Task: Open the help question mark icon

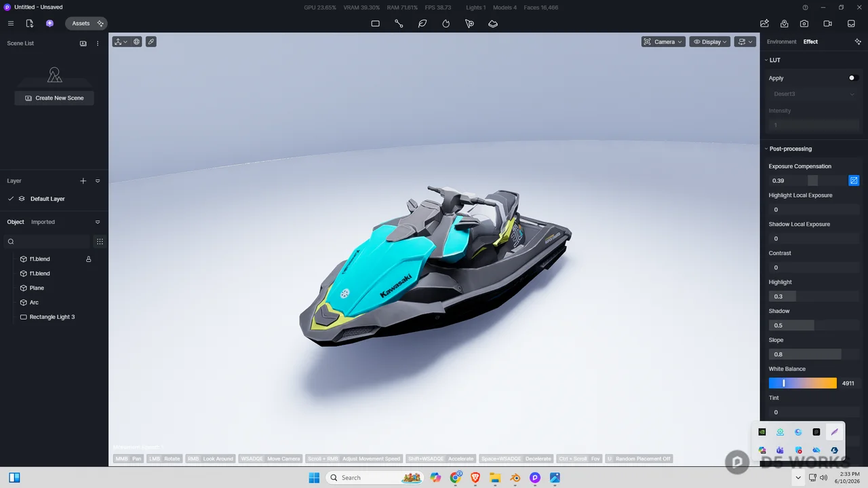Action: 805,7
